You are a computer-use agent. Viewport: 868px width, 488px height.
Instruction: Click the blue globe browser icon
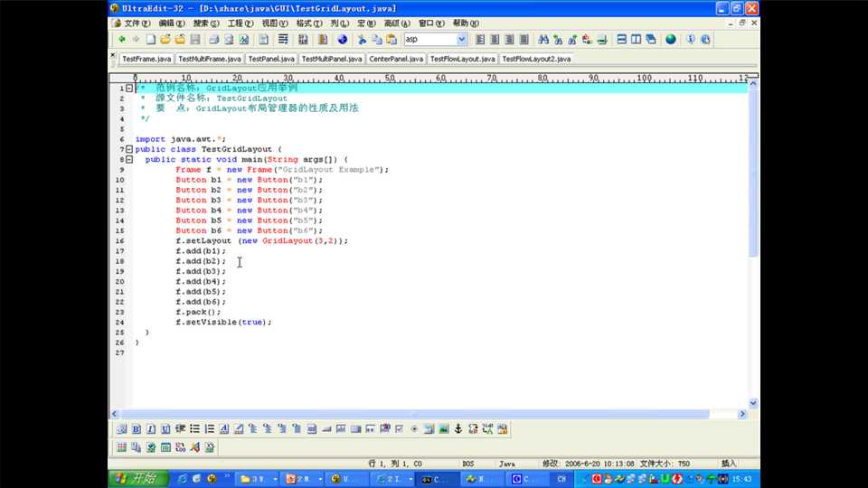pyautogui.click(x=342, y=39)
